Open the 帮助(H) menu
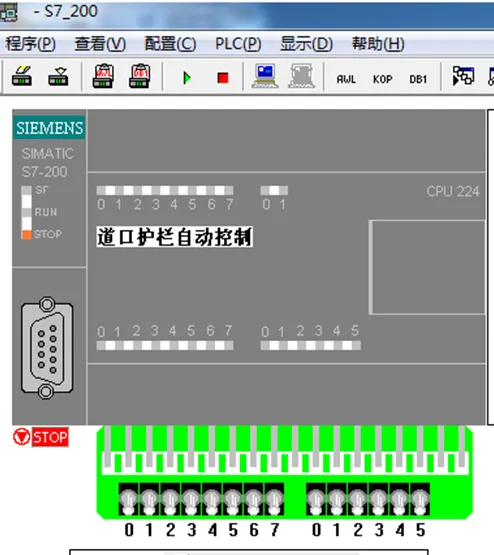 coord(378,44)
